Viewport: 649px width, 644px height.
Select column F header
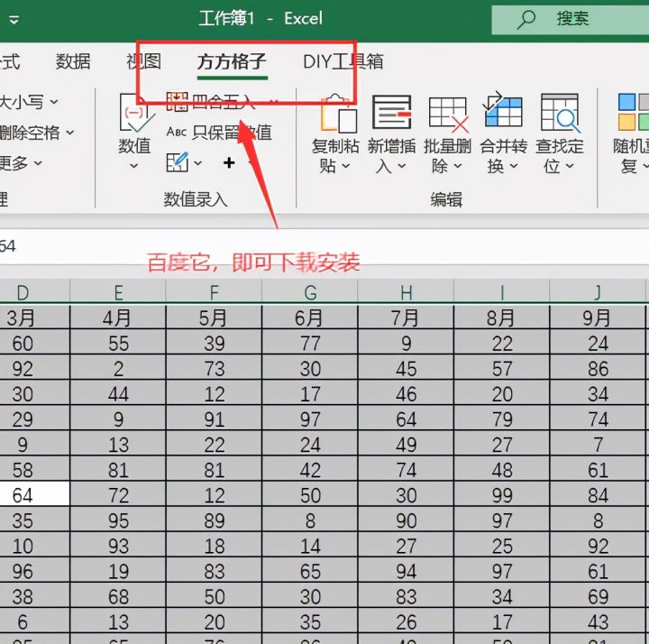(214, 292)
